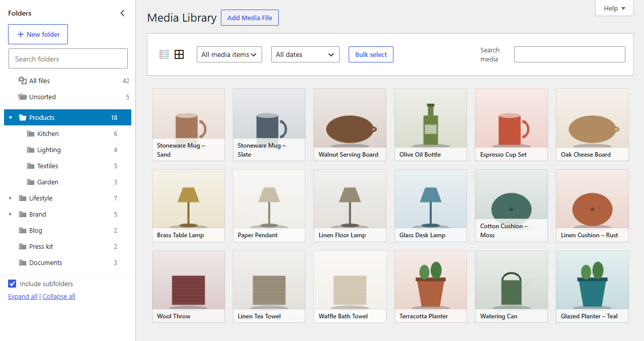Open Waffle Bath Towel thumbnail
Viewport: 644px width, 341px height.
pos(350,287)
